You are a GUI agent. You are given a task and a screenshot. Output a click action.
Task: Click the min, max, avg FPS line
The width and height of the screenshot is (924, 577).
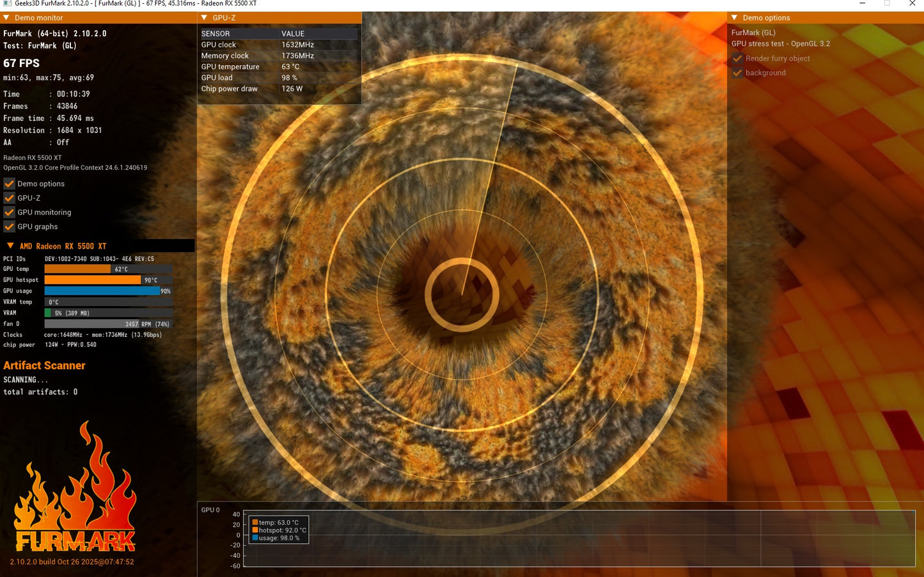tap(49, 78)
